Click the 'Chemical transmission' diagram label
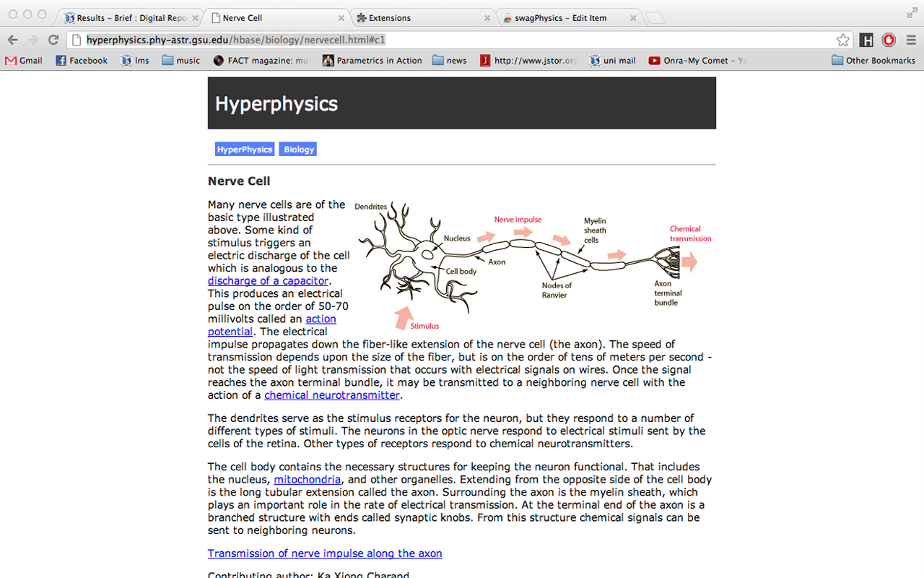 [x=690, y=234]
